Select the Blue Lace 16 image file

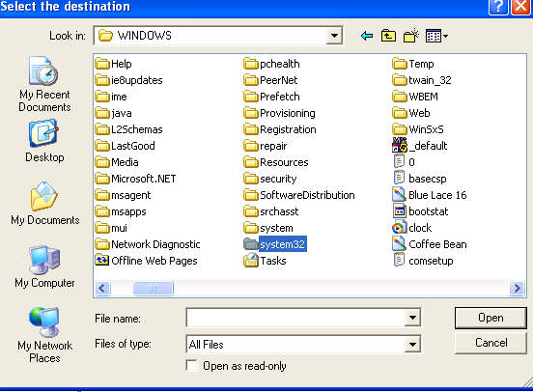point(430,195)
